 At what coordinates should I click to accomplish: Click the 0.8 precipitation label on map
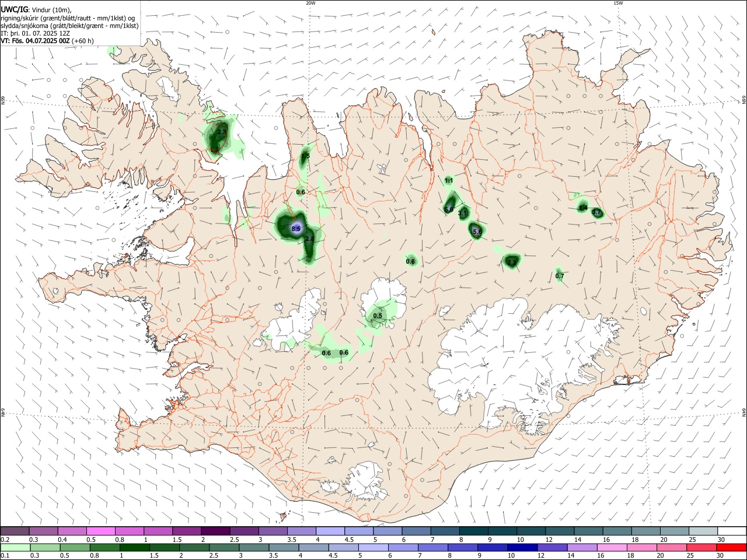tap(410, 261)
